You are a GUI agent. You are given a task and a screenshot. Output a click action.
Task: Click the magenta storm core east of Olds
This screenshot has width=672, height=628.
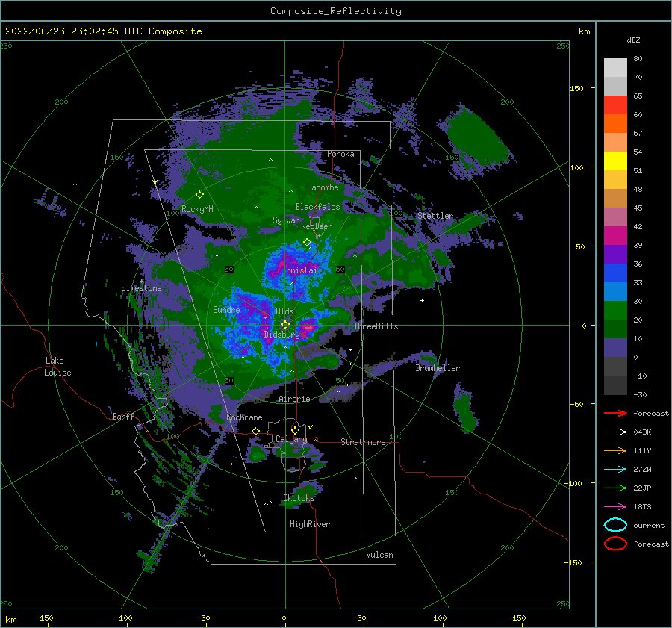tap(308, 328)
